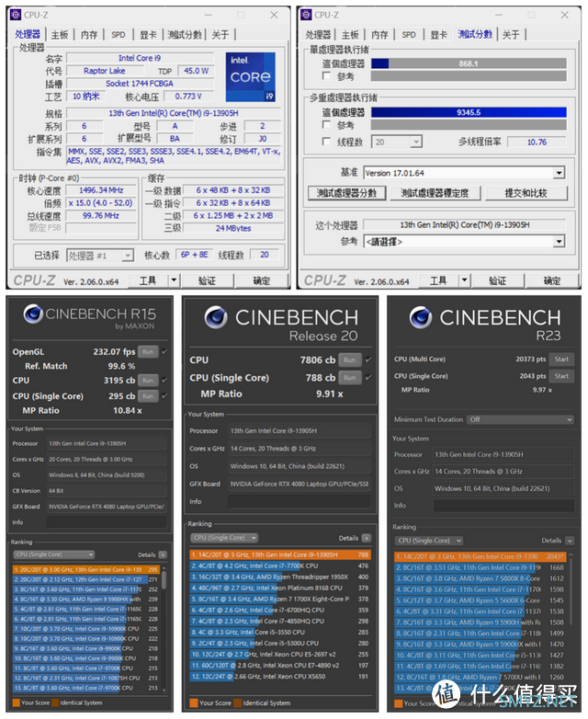Viewport: 588px width, 719px height.
Task: Switch to 显卡 tab in left CPU-Z
Action: [148, 34]
